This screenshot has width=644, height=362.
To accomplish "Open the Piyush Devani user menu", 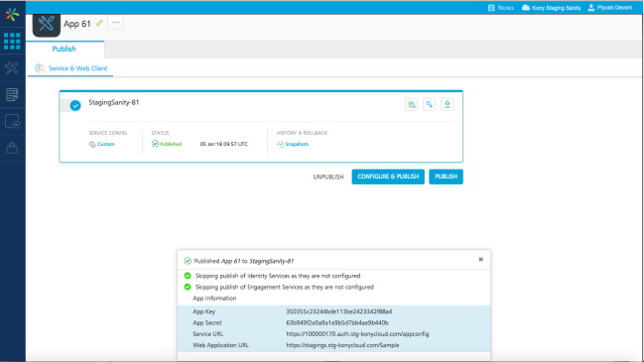I will point(610,8).
